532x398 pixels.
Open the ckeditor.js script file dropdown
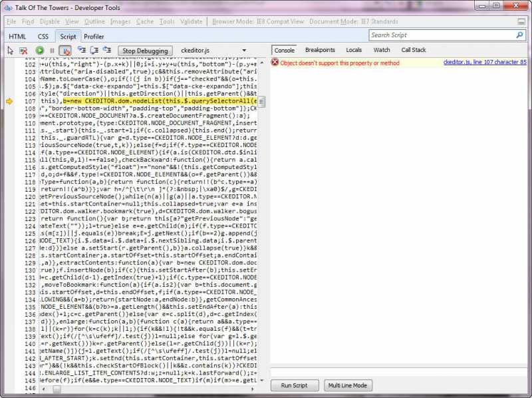(x=245, y=50)
